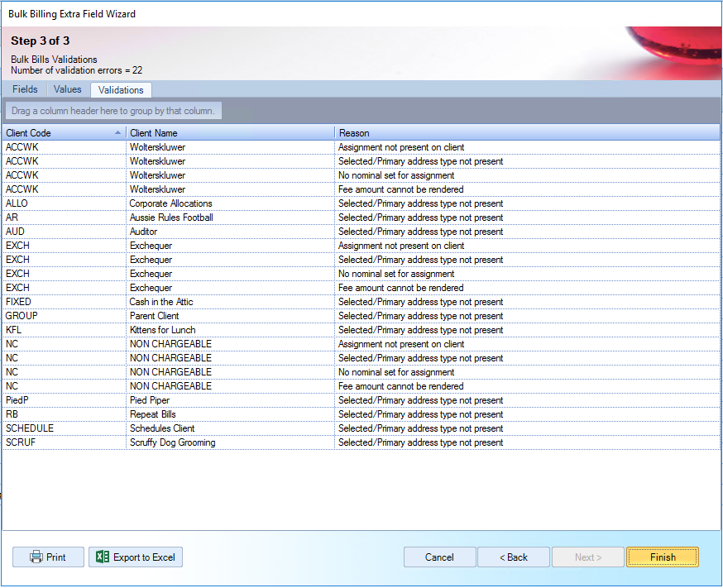Select the 'Auditor' client name cell

230,232
